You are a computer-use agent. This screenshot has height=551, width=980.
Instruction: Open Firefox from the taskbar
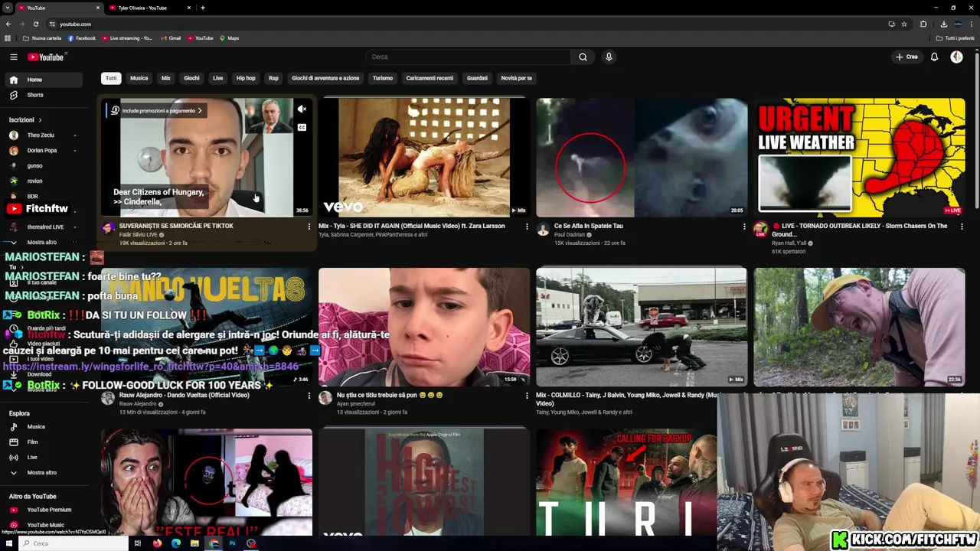click(157, 543)
